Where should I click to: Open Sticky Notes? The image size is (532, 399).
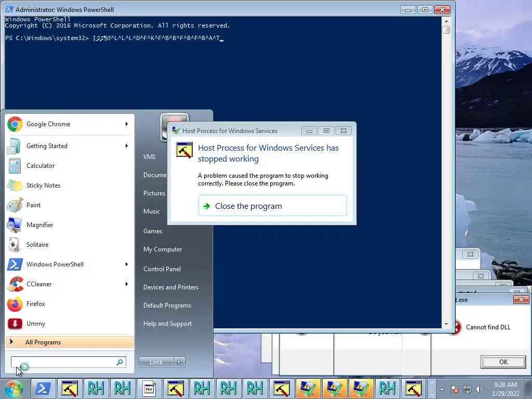point(70,185)
